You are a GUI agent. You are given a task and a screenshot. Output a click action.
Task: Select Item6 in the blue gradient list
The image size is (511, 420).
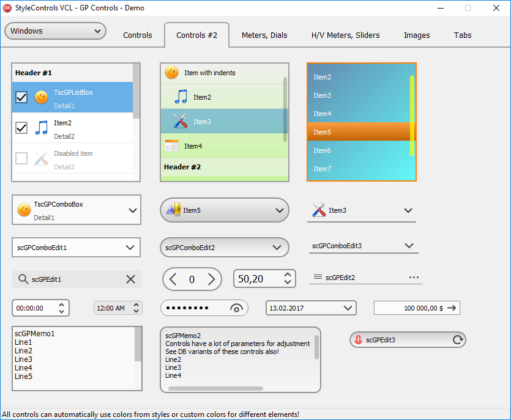click(x=359, y=150)
